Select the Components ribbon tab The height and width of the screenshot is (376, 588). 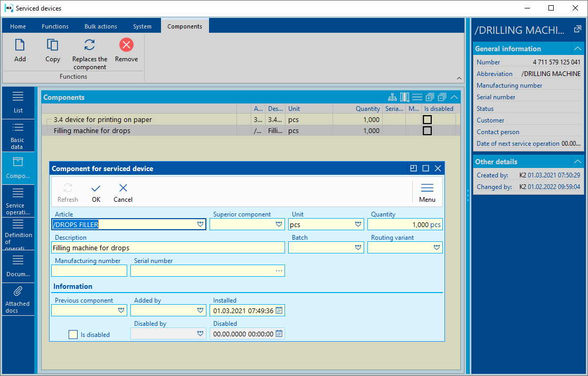coord(185,26)
